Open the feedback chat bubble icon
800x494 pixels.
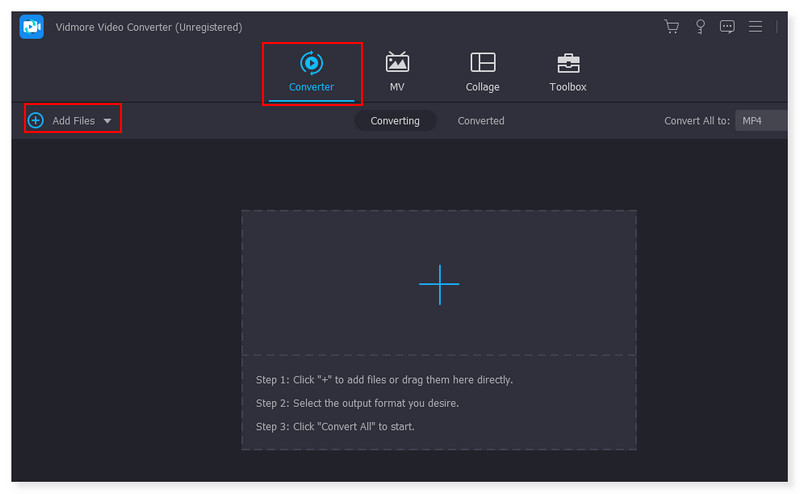point(727,27)
